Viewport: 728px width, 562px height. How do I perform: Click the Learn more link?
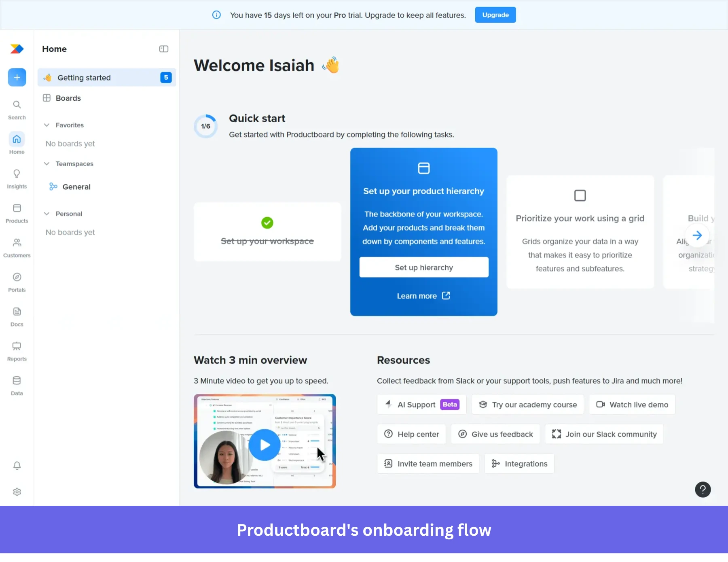[x=417, y=296]
